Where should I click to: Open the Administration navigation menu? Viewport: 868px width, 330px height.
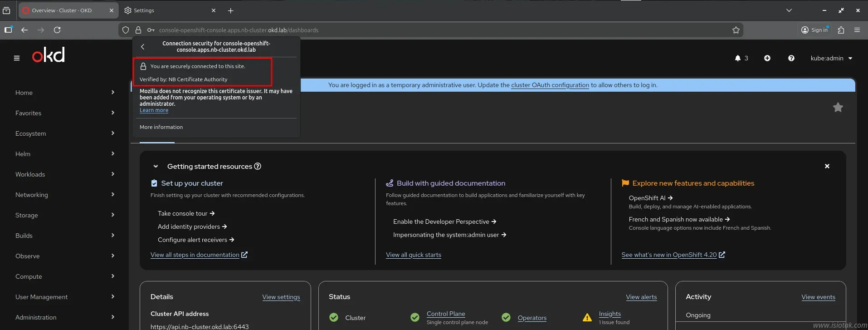tap(65, 317)
